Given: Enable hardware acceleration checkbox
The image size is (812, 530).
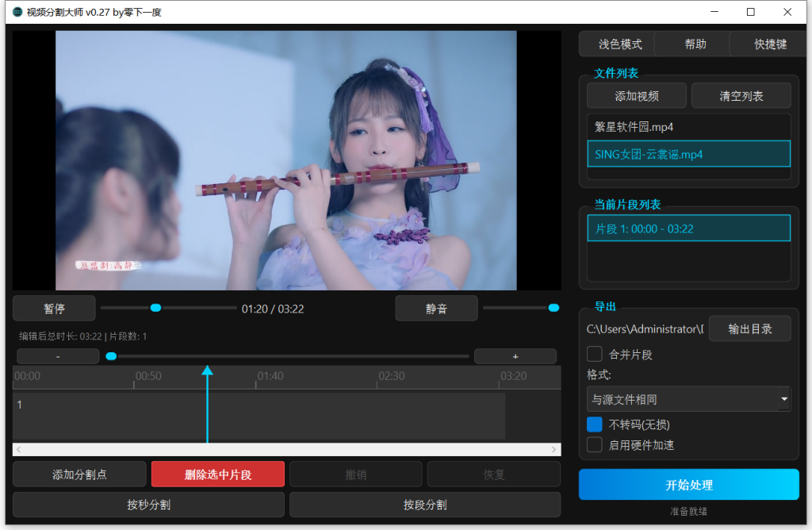Looking at the screenshot, I should 595,445.
